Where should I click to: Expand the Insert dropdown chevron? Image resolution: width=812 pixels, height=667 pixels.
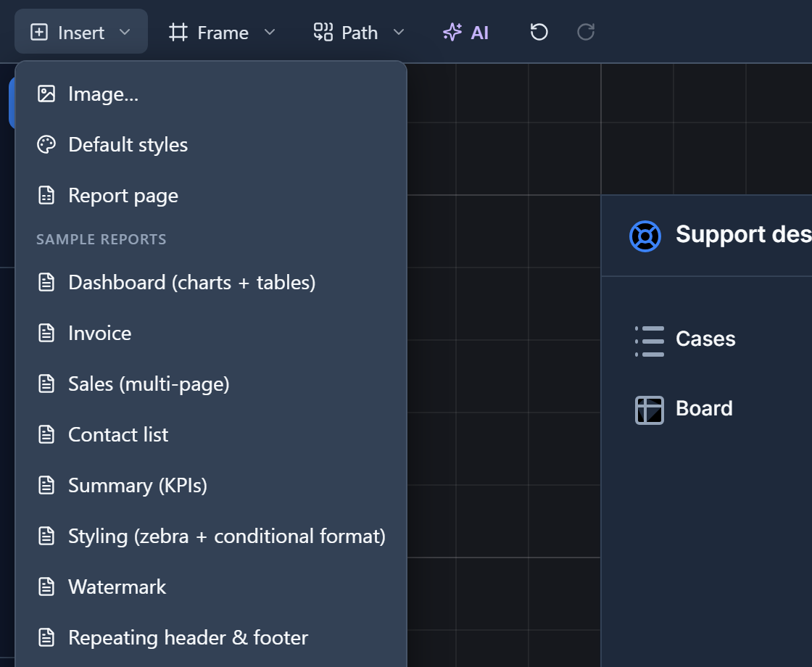pyautogui.click(x=125, y=32)
